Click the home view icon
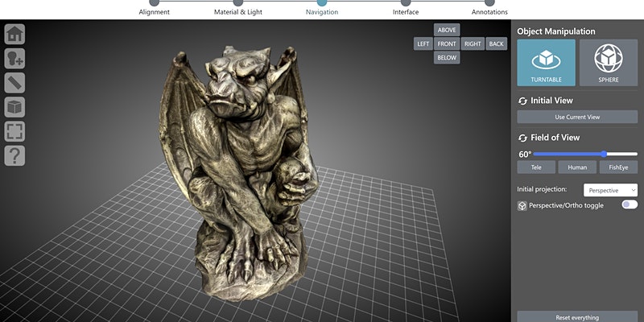Viewport: 644px width, 322px height. pos(14,34)
